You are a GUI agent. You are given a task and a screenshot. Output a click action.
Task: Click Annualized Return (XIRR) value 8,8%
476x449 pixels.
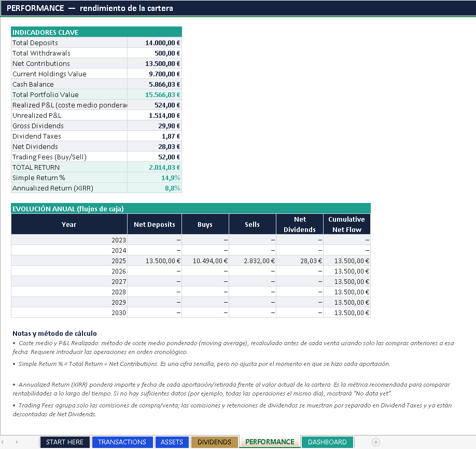155,188
